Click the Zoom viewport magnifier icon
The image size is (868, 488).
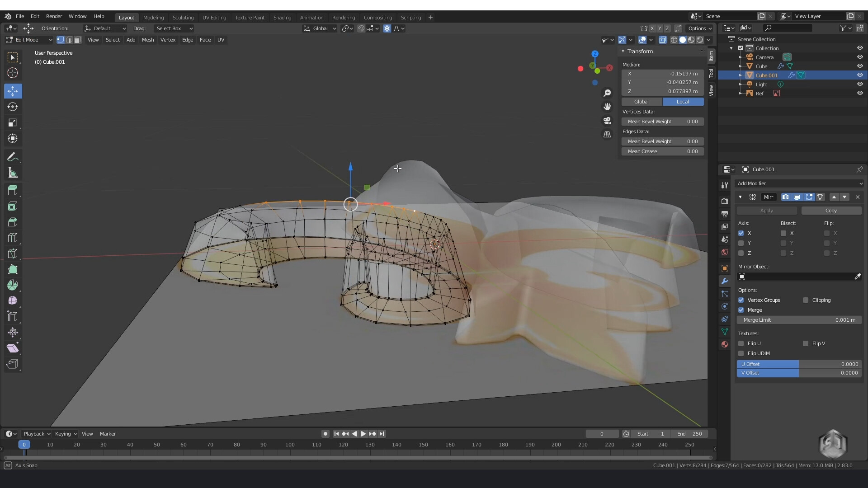607,93
